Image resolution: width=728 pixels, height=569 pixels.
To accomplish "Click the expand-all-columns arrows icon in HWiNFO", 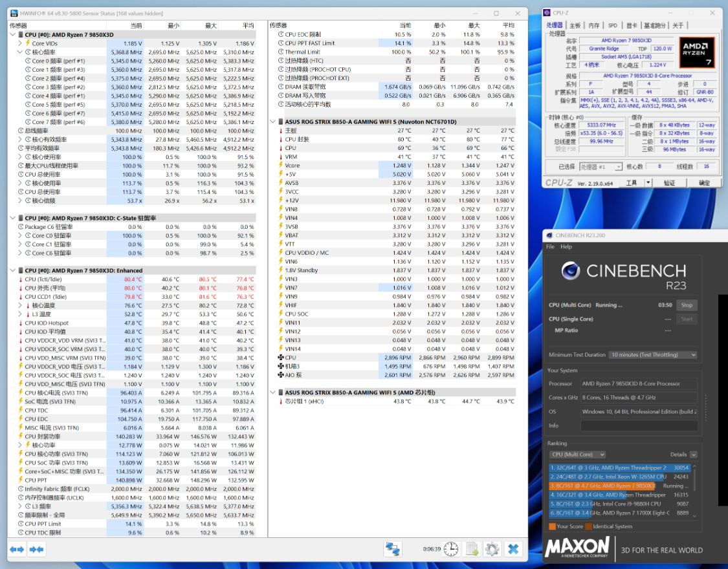I will 17,550.
